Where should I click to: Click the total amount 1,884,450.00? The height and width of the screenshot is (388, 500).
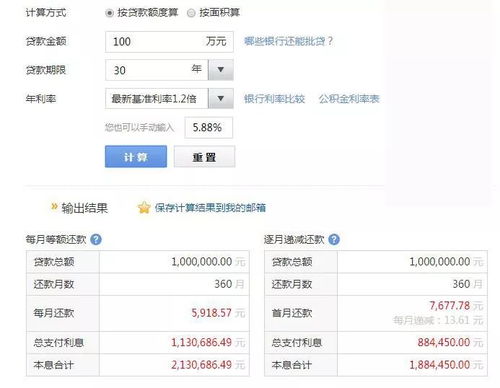(x=440, y=365)
